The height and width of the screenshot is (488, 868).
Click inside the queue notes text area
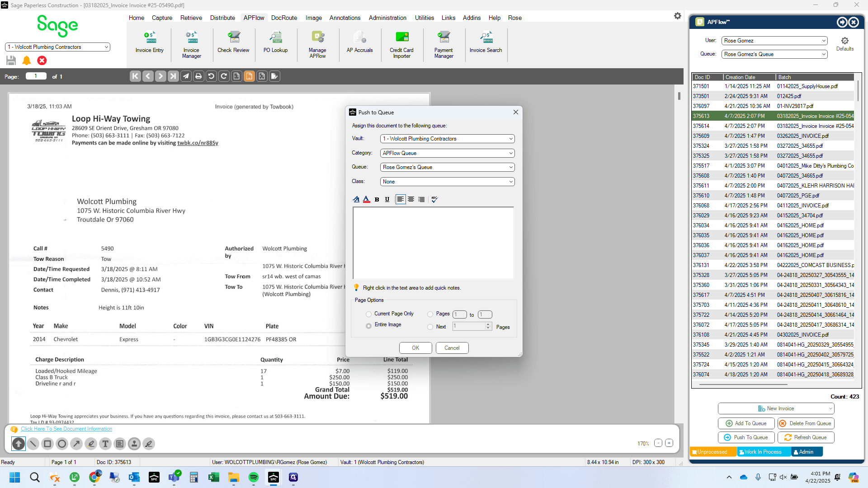[433, 243]
